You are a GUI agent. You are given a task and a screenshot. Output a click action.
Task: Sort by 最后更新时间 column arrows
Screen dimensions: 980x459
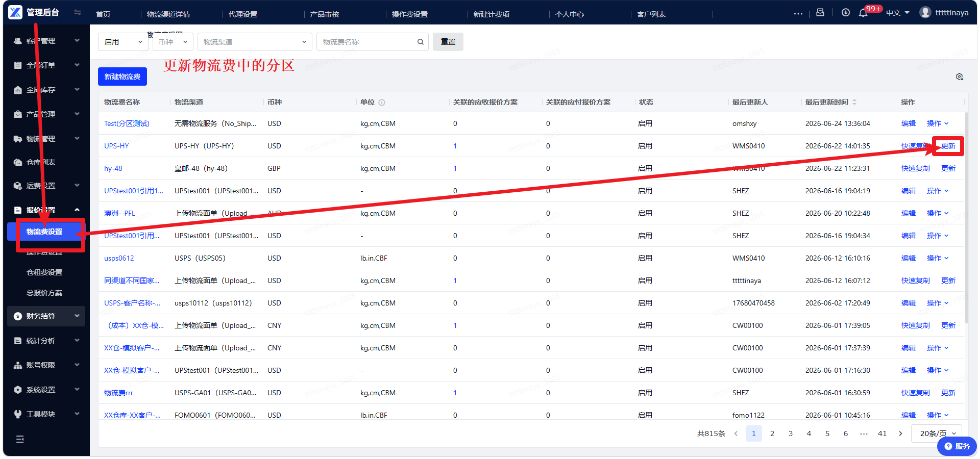click(x=854, y=102)
